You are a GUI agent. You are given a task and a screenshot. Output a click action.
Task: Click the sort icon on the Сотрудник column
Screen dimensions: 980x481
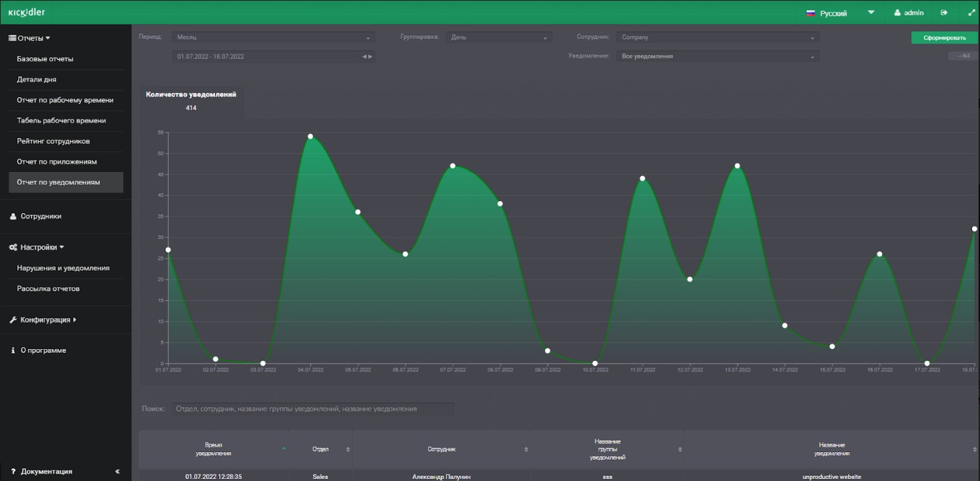pos(526,450)
